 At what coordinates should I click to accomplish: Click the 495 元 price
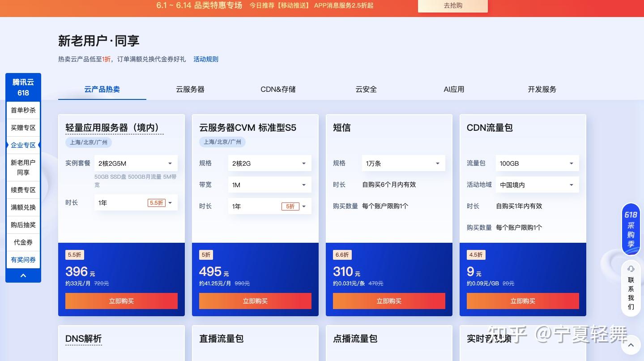coord(214,271)
